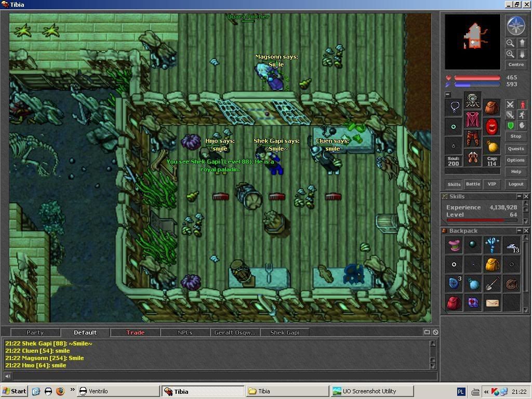Screen dimensions: 532x399
Task: Click the chat message input field
Action: 224,376
